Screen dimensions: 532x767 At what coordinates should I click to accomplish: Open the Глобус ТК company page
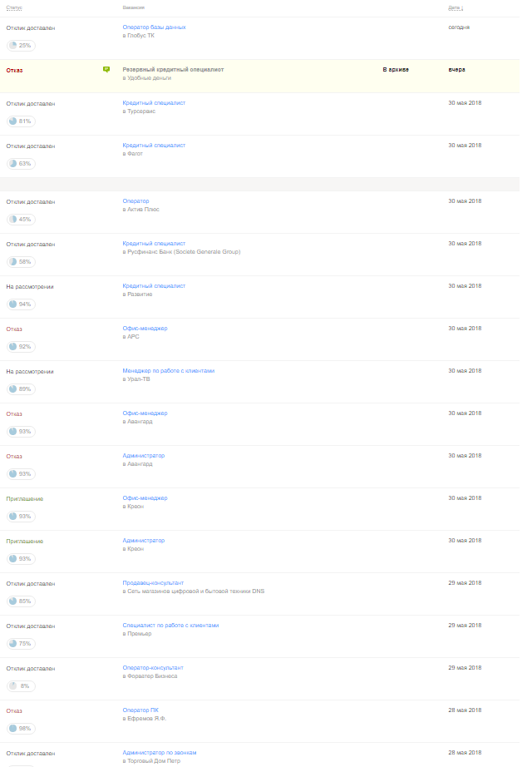tap(142, 35)
